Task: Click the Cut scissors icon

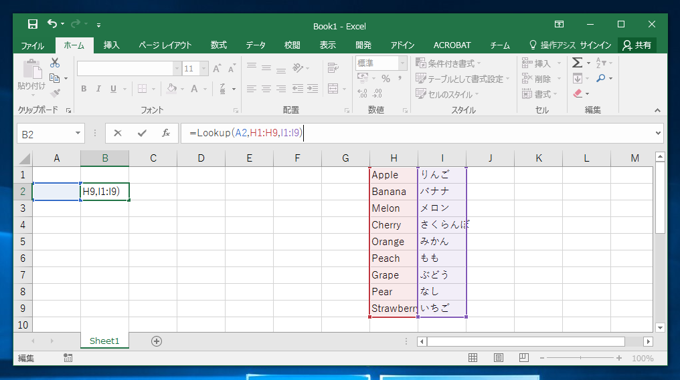Action: (x=55, y=63)
